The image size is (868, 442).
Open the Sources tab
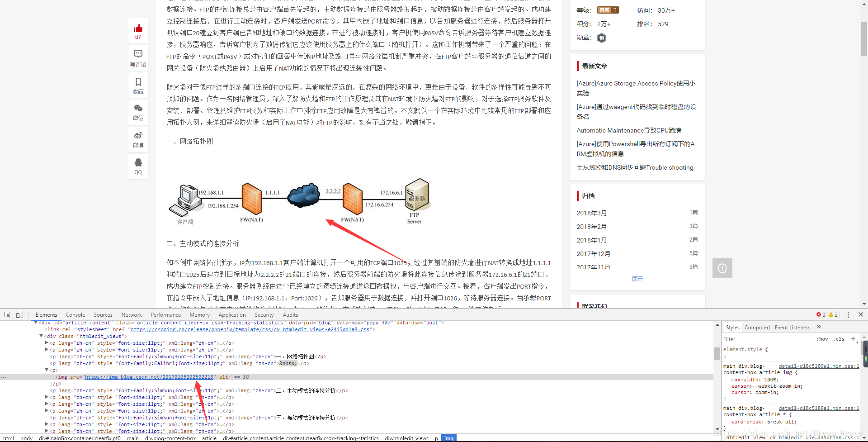(103, 315)
